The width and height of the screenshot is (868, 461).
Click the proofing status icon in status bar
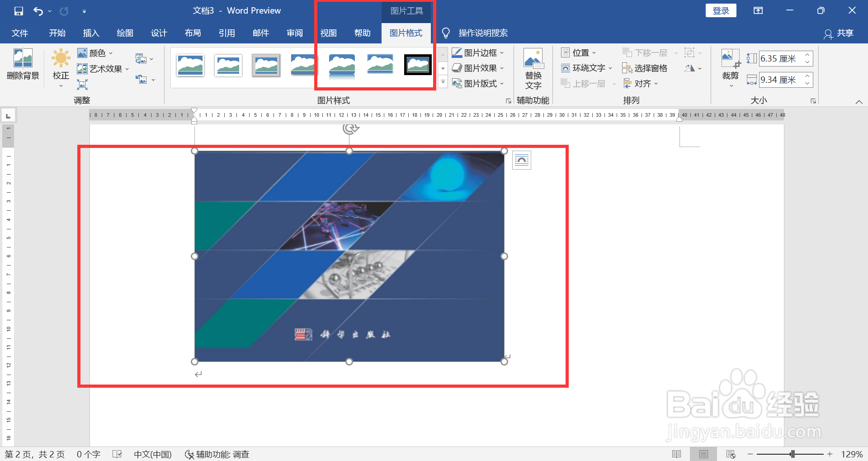coord(117,454)
